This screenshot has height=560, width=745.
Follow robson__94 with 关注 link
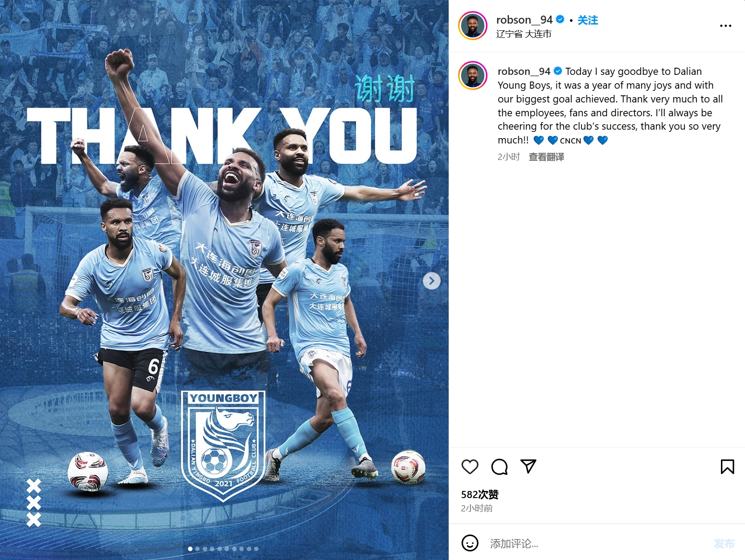[588, 20]
